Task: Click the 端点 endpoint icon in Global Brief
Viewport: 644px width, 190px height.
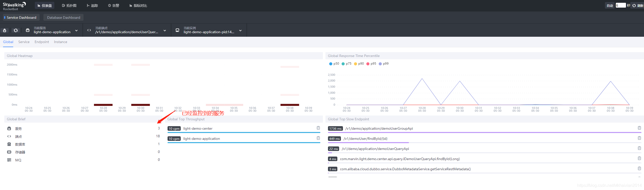Action: (9, 136)
